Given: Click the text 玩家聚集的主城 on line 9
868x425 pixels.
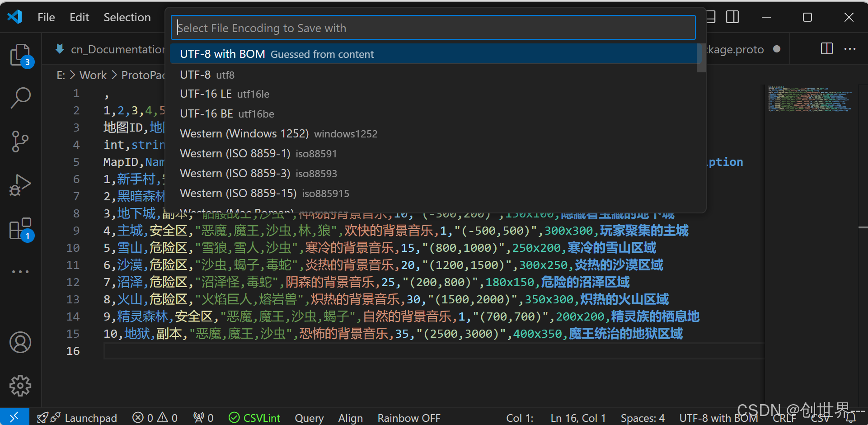Looking at the screenshot, I should (644, 231).
